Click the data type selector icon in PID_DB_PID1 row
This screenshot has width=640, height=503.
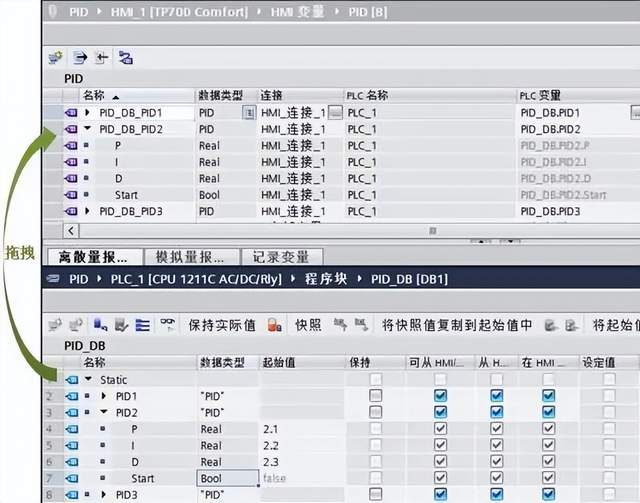pos(249,113)
